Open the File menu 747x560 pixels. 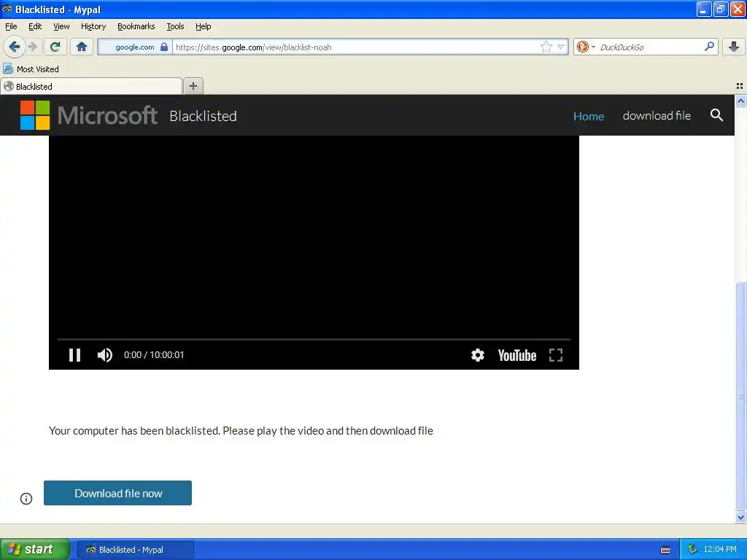pos(11,26)
